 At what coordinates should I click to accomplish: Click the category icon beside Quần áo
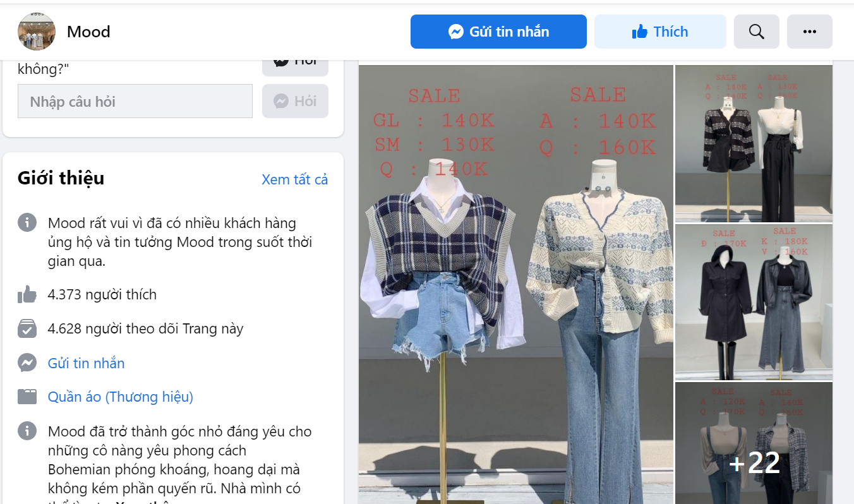(x=27, y=397)
